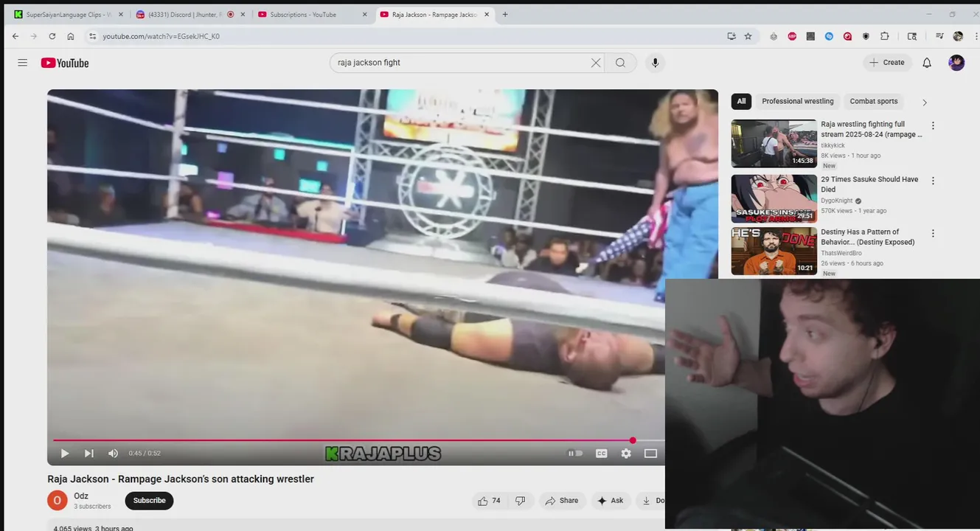980x531 pixels.
Task: Open Odz channel name link
Action: pyautogui.click(x=81, y=496)
